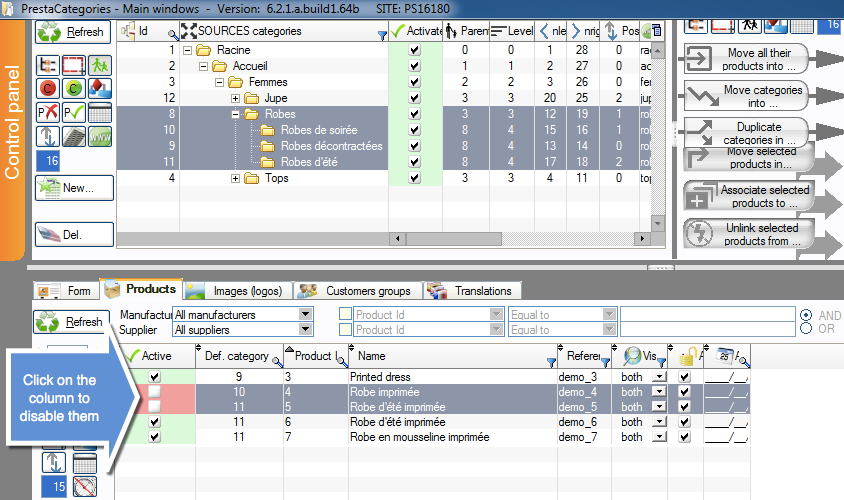Click the green C circle icon in control panel
Screen dimensions: 844x500
(x=73, y=89)
